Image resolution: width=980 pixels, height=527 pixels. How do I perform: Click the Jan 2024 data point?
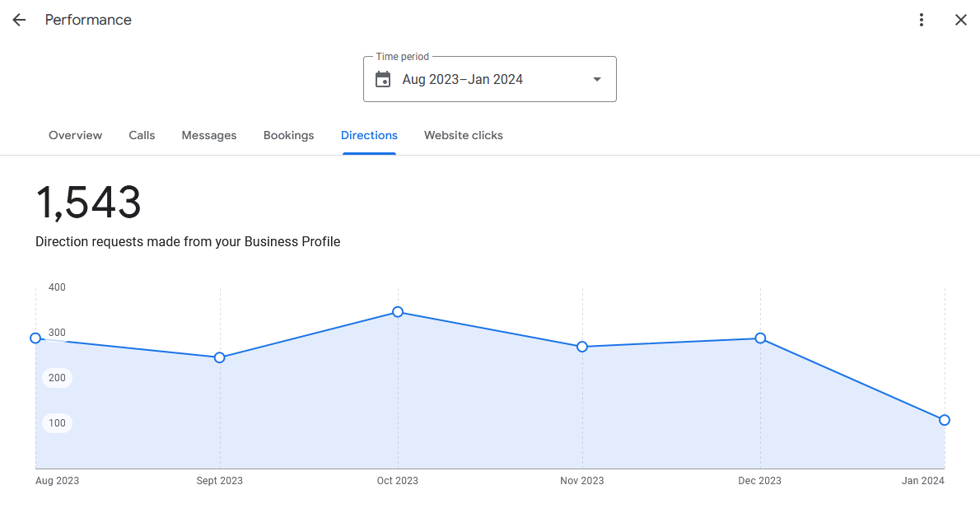point(945,420)
